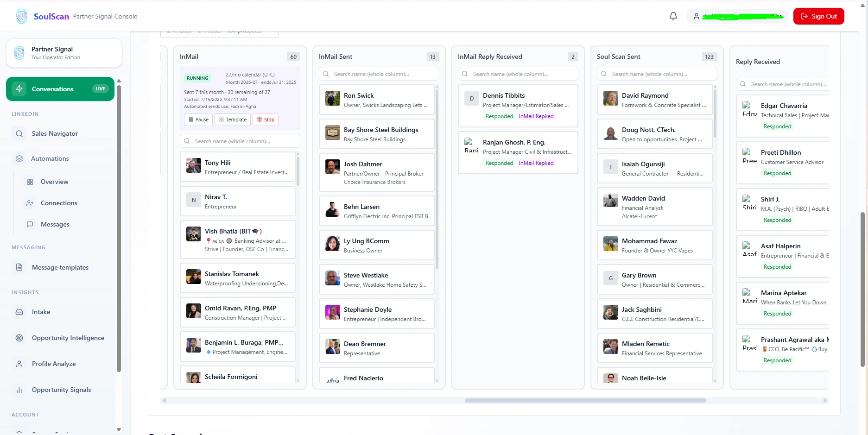Open Vish Bhatia's prospect card

pyautogui.click(x=238, y=240)
